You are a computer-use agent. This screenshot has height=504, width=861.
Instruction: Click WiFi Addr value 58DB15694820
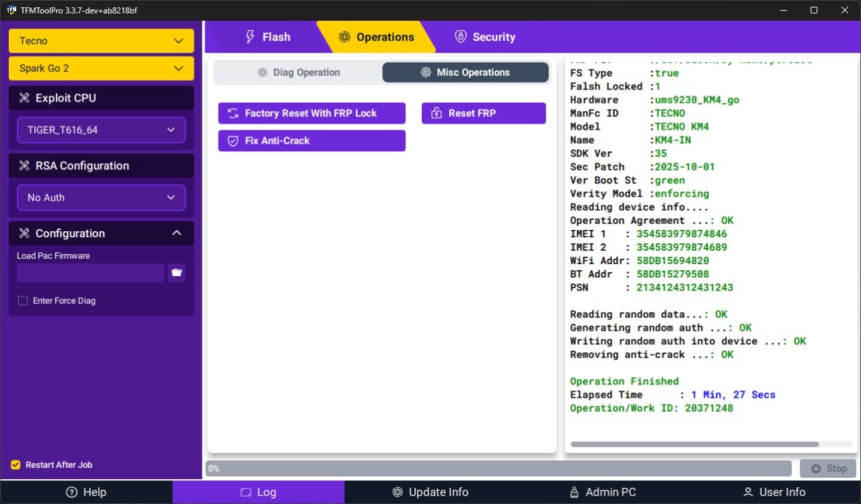673,261
